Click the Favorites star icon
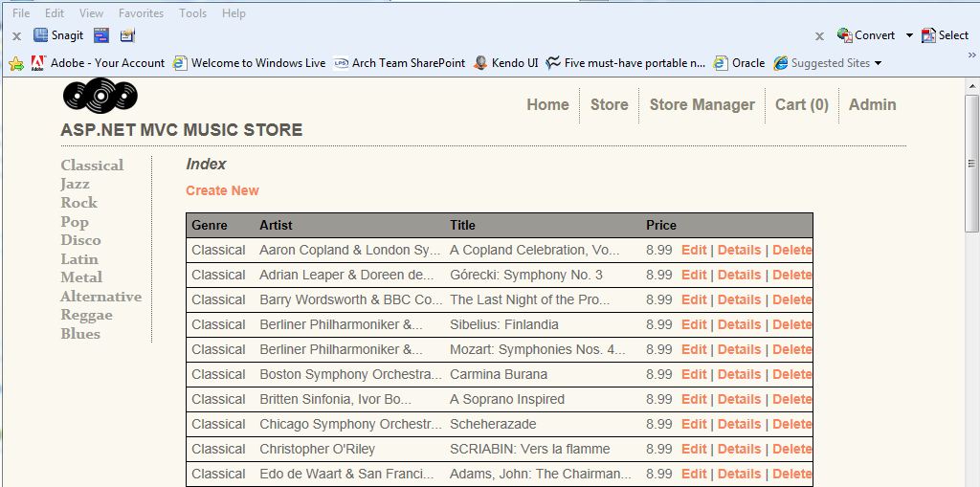The width and height of the screenshot is (980, 487). coord(16,63)
